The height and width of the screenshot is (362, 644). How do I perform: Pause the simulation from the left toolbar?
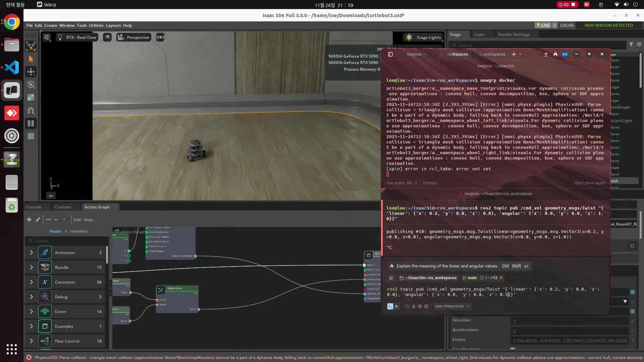tap(31, 123)
